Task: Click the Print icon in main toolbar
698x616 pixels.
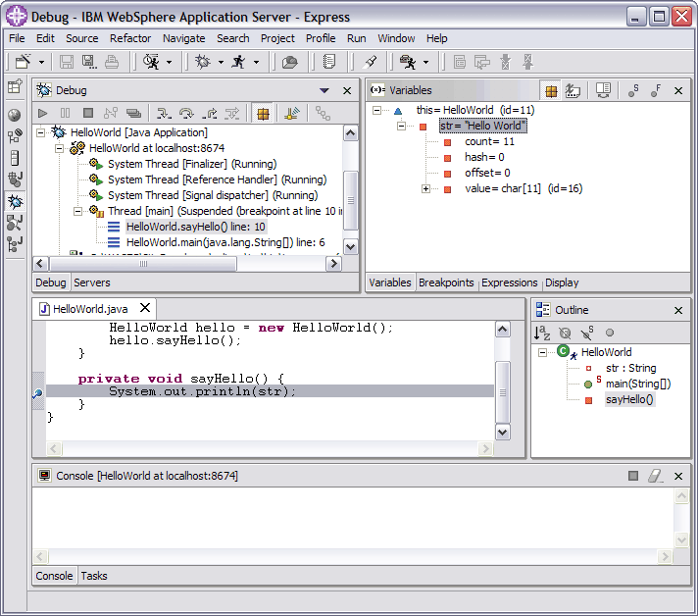Action: coord(112,62)
